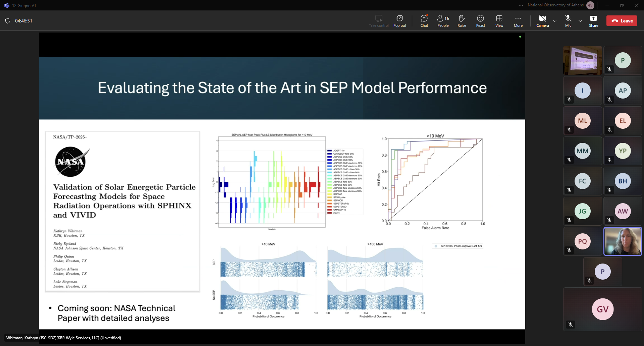
Task: Click the Teams app icon in title bar
Action: 6,5
